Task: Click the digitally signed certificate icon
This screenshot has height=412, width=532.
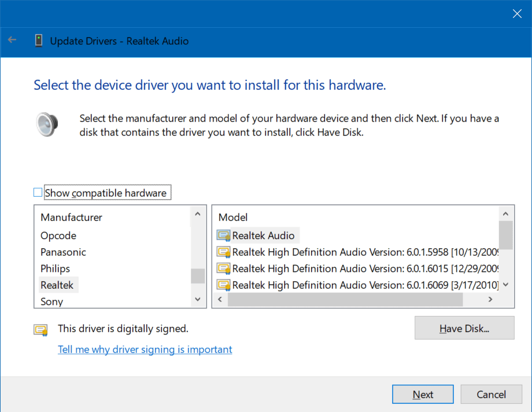Action: point(40,330)
